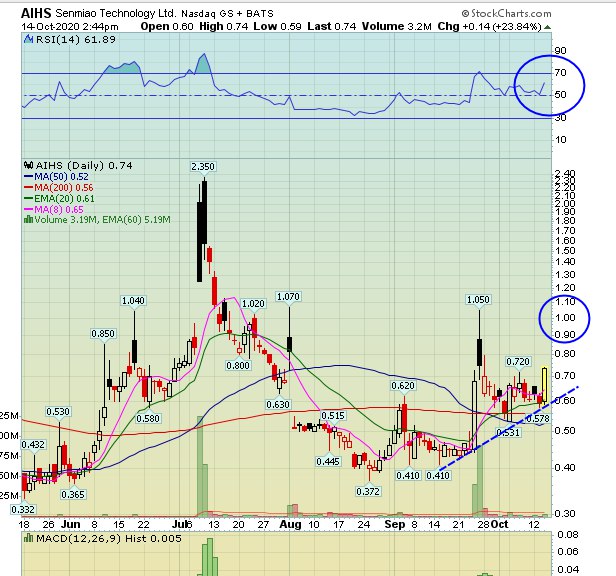Click the 0.372 low price label
The width and height of the screenshot is (616, 576).
coord(368,491)
